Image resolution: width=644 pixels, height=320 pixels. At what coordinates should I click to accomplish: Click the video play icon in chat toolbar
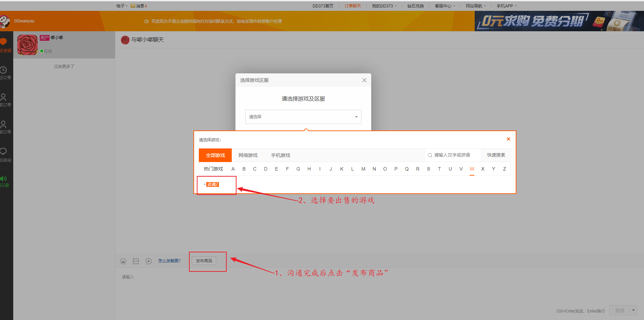click(149, 261)
